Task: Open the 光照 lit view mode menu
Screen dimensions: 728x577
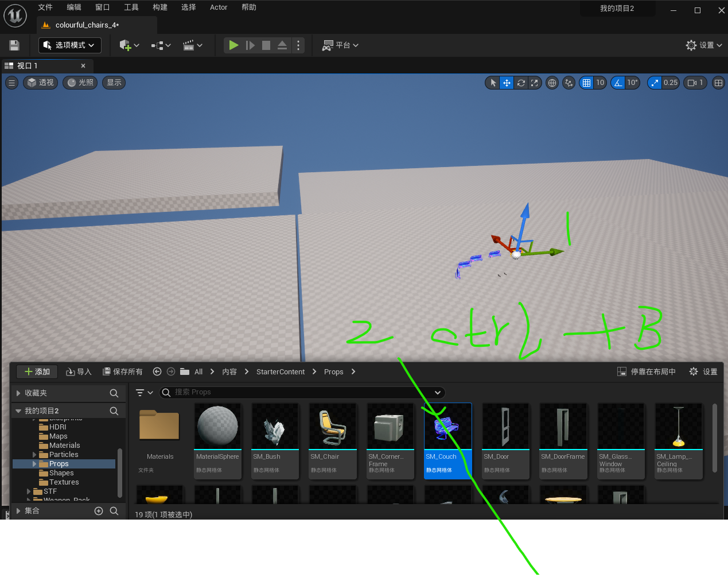Action: [x=80, y=83]
